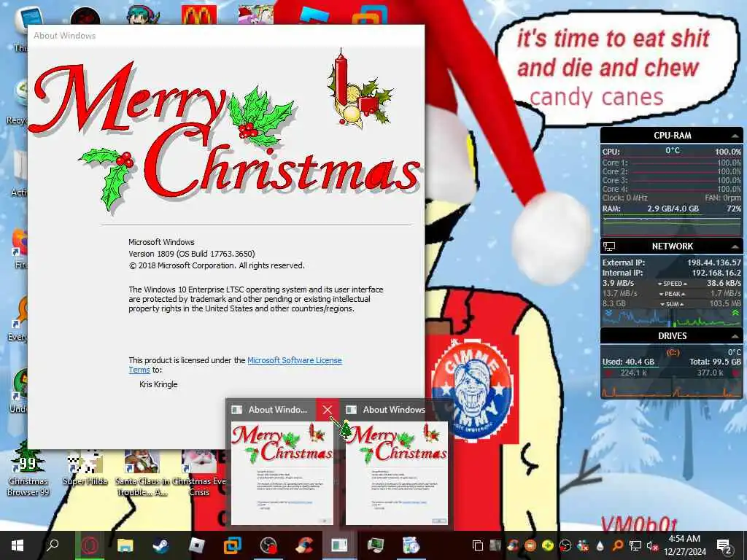Collapse the NETWORK widget section
The width and height of the screenshot is (747, 560).
(x=735, y=246)
